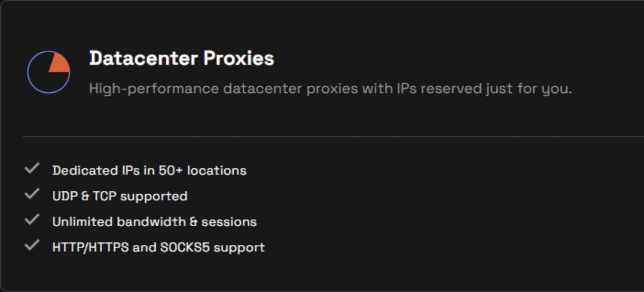Select the 'UDP & TCP supported' feature
644x292 pixels.
pyautogui.click(x=119, y=196)
